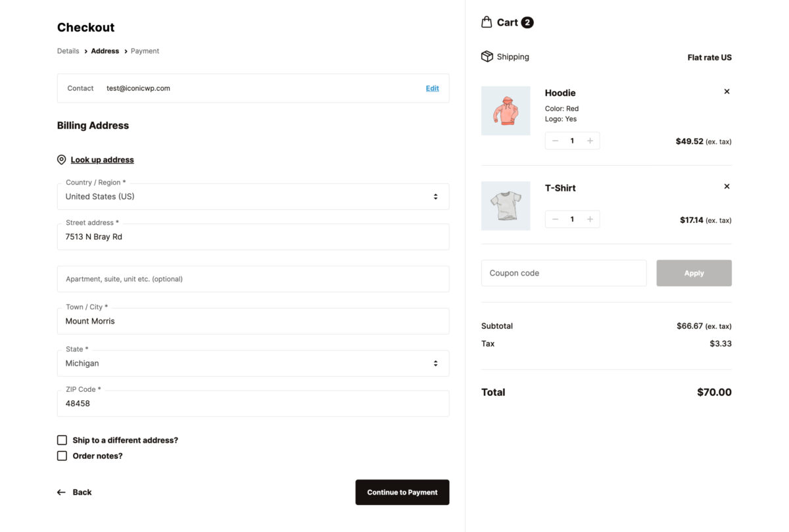Remove the Hoodie with its X icon

click(x=727, y=91)
